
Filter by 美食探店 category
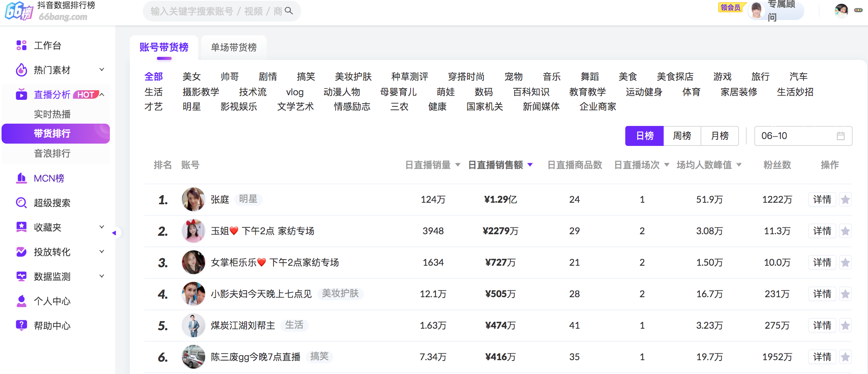tap(675, 76)
